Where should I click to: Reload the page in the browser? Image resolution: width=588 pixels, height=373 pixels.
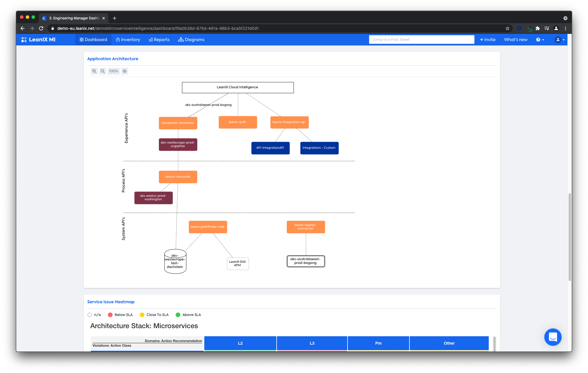point(41,28)
